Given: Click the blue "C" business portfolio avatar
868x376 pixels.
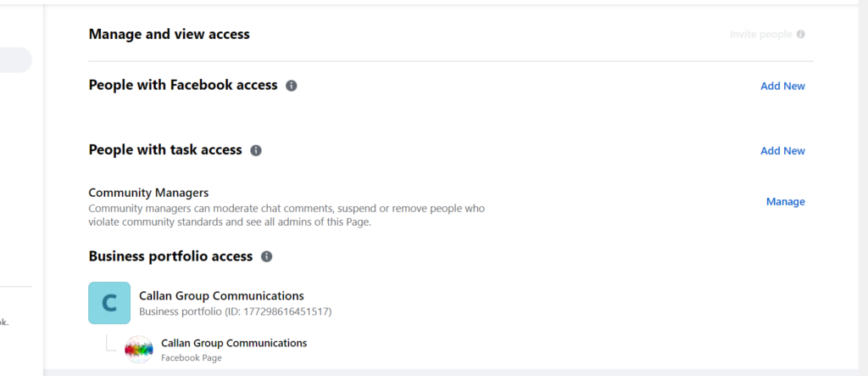Looking at the screenshot, I should coord(109,303).
